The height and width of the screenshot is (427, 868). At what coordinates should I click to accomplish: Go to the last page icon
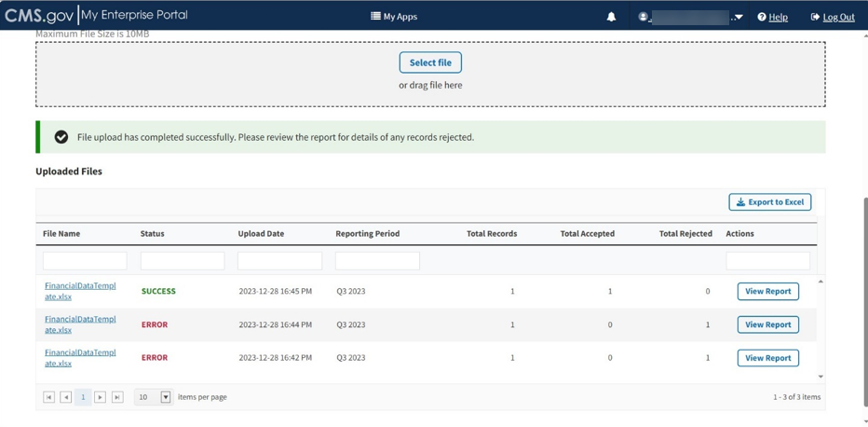(117, 397)
